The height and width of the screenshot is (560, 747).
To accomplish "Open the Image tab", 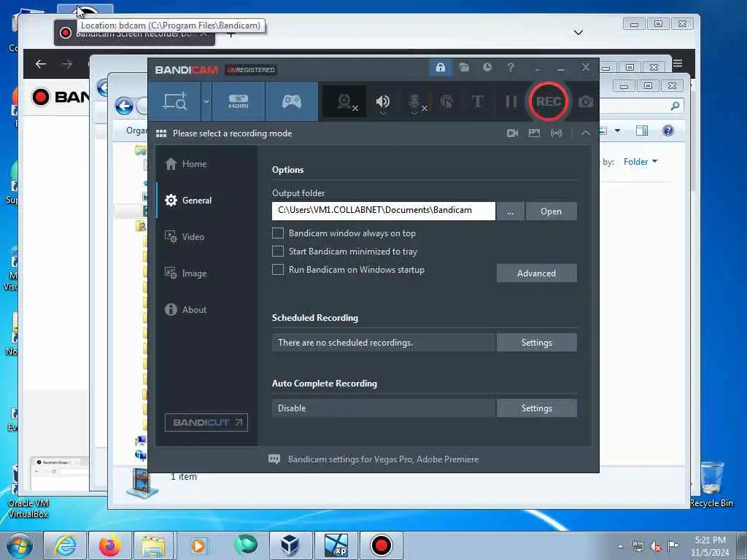I will (185, 273).
